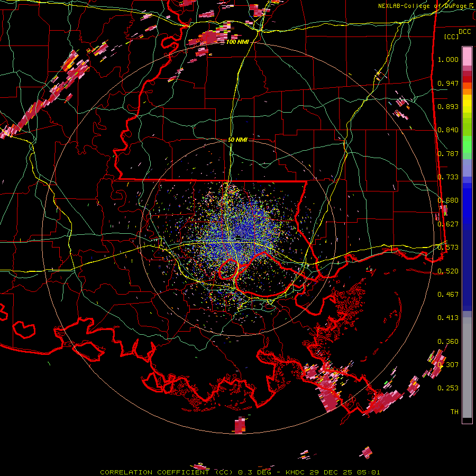Click the [CC] units label
This screenshot has height=476, width=476.
tap(452, 36)
